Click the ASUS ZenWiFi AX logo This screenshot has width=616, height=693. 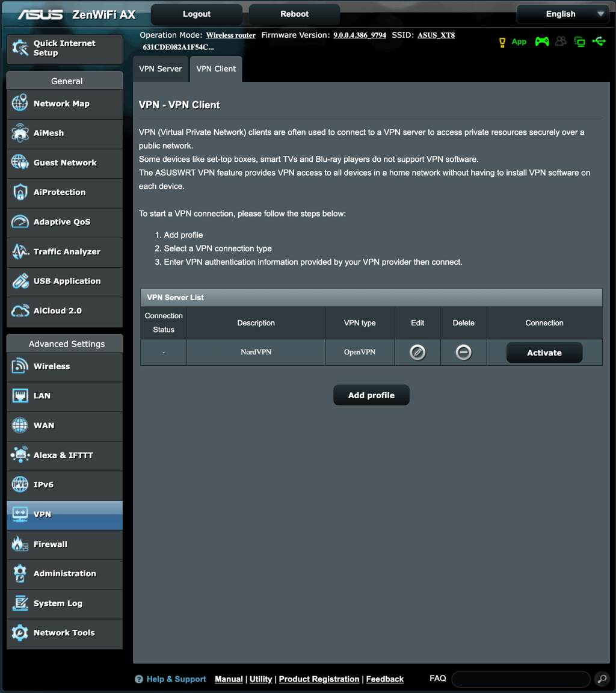77,14
